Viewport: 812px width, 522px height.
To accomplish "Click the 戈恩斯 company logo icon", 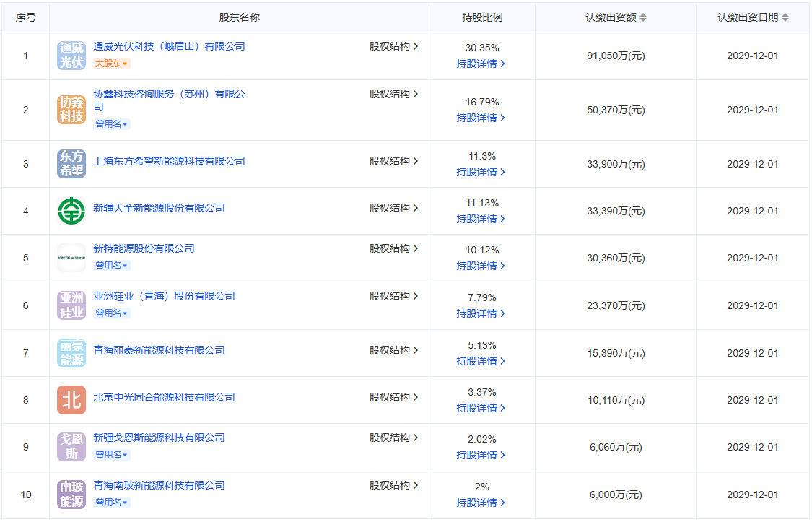I will pyautogui.click(x=71, y=447).
